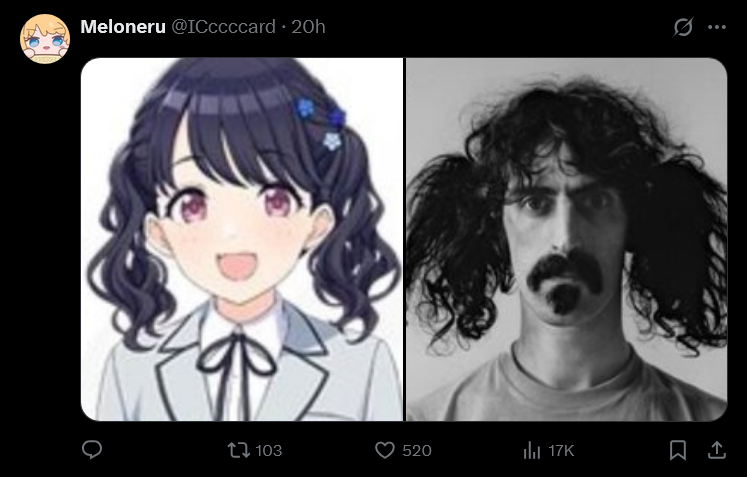Like the post with the heart icon
The width and height of the screenshot is (747, 477).
[x=385, y=450]
